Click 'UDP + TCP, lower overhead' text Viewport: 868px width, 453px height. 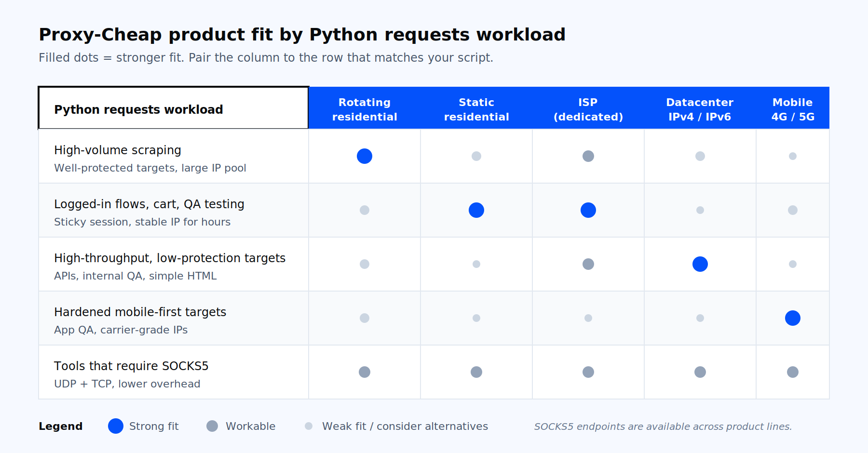tap(127, 384)
